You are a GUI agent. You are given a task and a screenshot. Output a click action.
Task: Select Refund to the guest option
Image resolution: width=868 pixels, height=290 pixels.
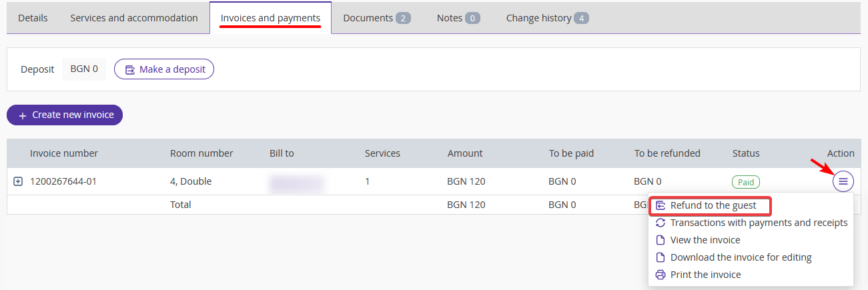coord(713,205)
